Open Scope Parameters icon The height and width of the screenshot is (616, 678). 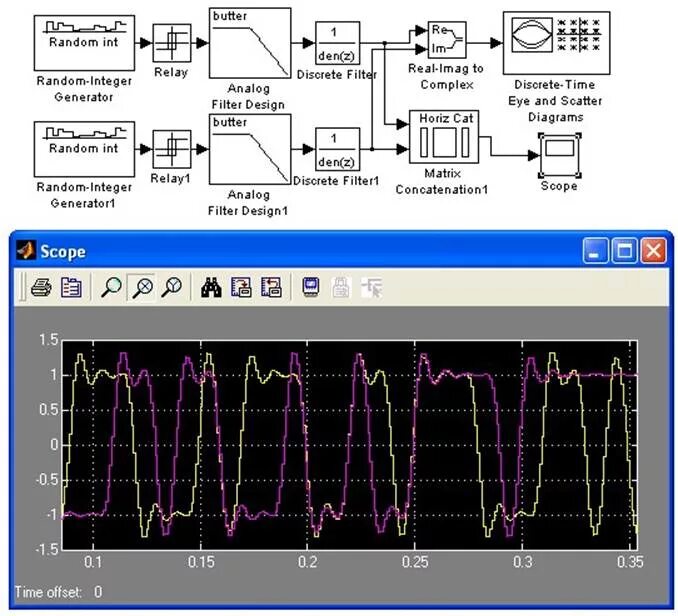coord(71,287)
